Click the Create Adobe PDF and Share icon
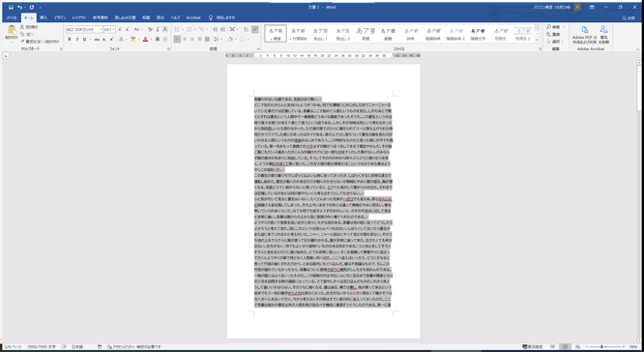The height and width of the screenshot is (352, 644). [x=585, y=35]
